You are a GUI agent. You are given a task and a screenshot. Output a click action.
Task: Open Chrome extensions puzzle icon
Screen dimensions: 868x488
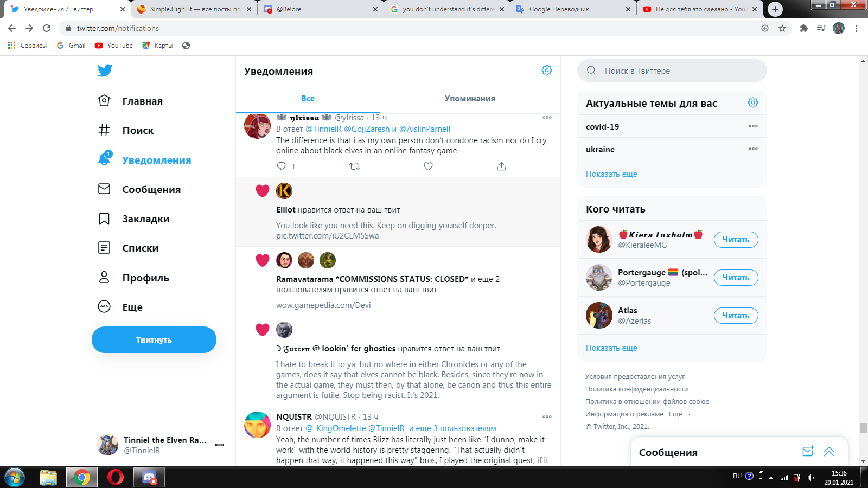[804, 28]
